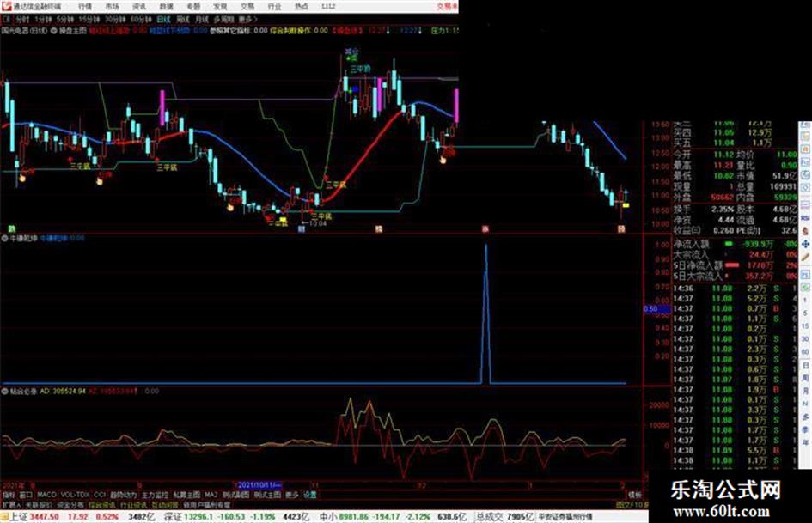The image size is (812, 523).
Task: Open the 行业资讯 link
Action: click(133, 504)
